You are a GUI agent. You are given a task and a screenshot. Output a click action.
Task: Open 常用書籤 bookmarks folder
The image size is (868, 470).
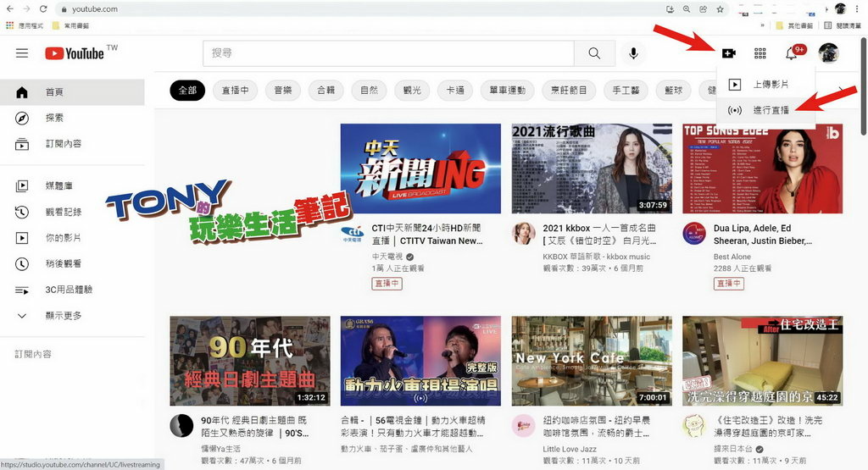pyautogui.click(x=70, y=25)
